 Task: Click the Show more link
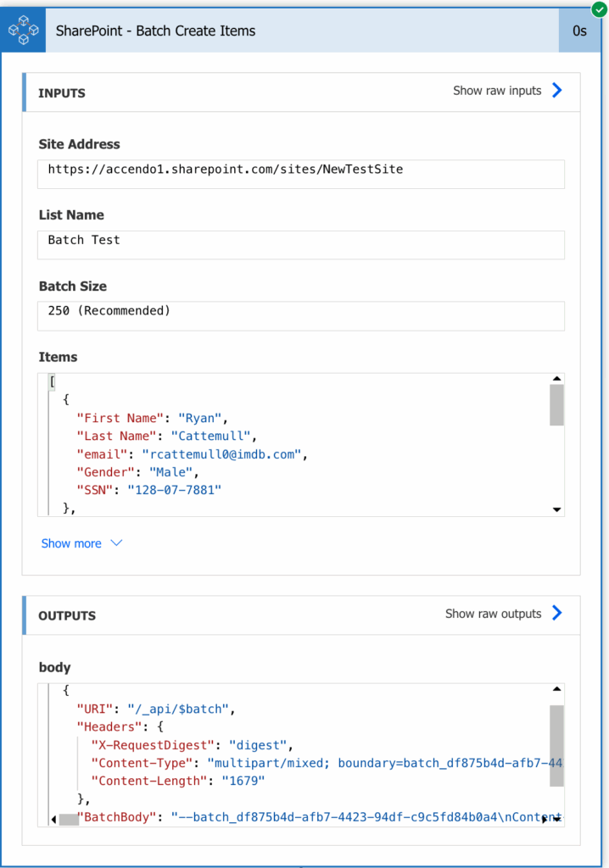coord(71,543)
